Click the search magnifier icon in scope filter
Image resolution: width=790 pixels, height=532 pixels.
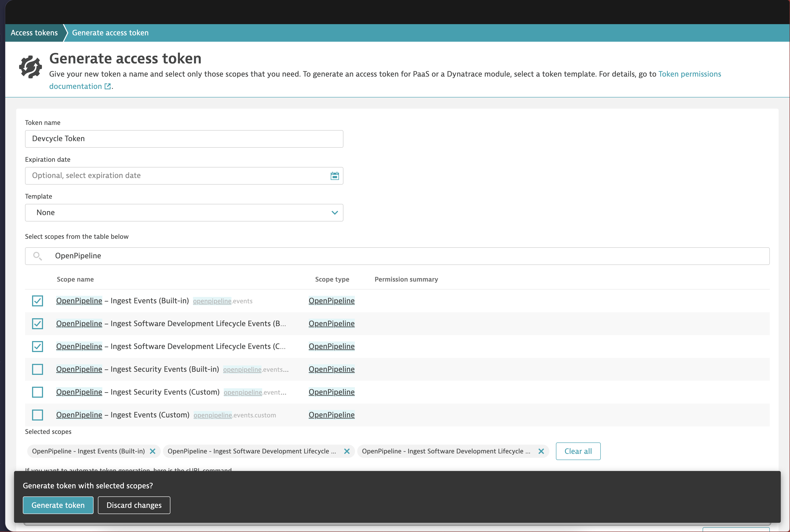click(37, 256)
